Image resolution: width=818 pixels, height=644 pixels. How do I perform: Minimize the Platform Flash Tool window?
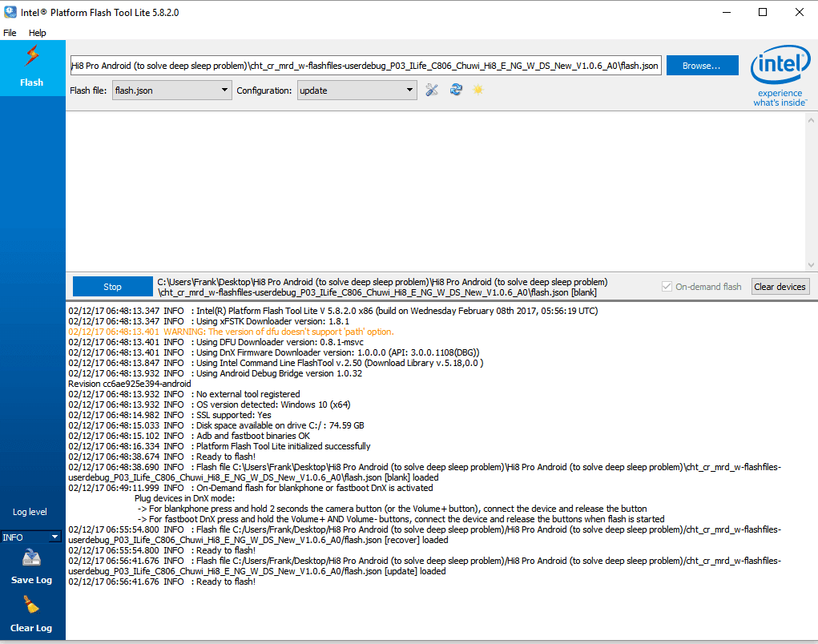coord(727,12)
